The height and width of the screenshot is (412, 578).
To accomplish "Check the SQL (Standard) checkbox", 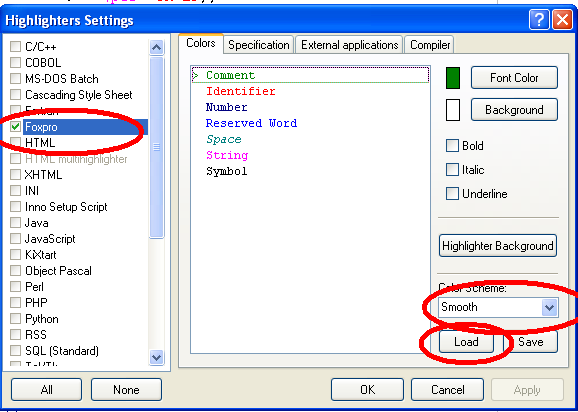I will pyautogui.click(x=15, y=350).
